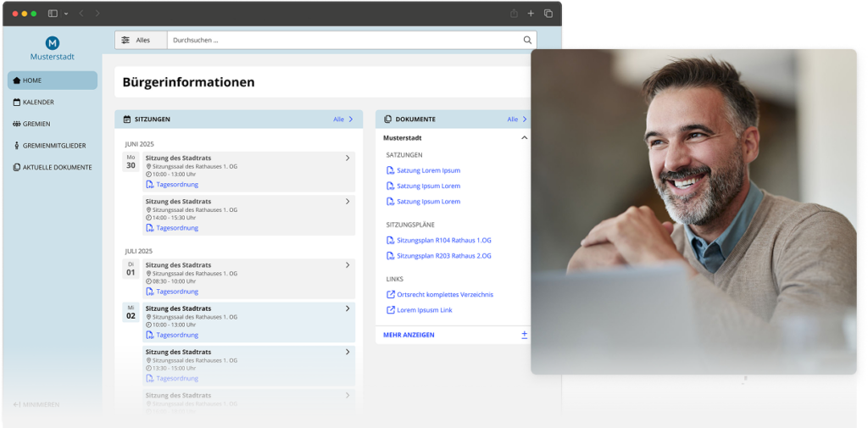Click the search magnifier icon
The height and width of the screenshot is (428, 868).
(x=527, y=40)
